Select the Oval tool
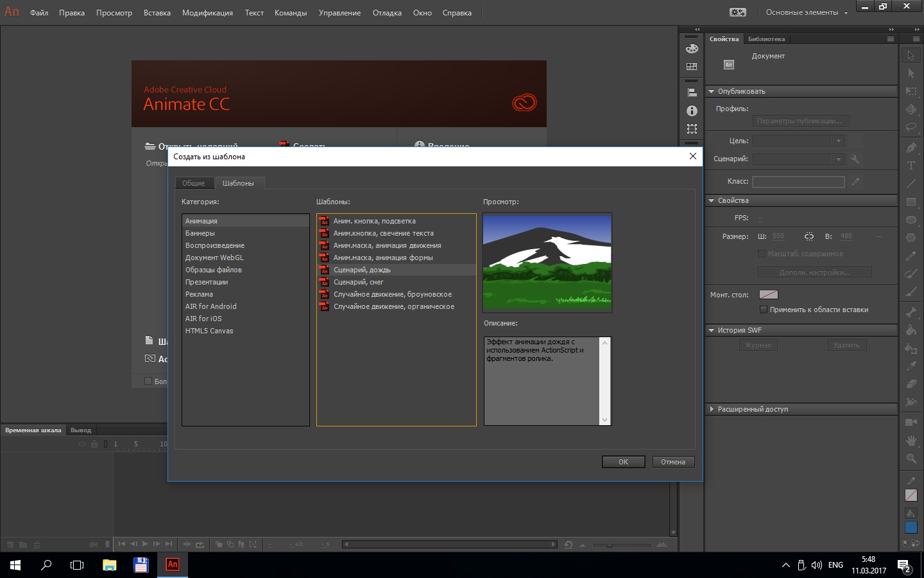924x578 pixels. tap(911, 220)
